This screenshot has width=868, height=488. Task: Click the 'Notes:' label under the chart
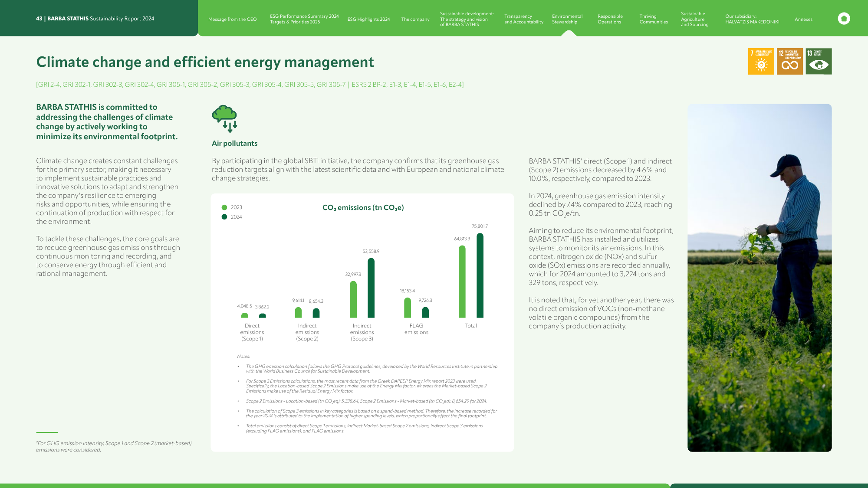(x=243, y=357)
